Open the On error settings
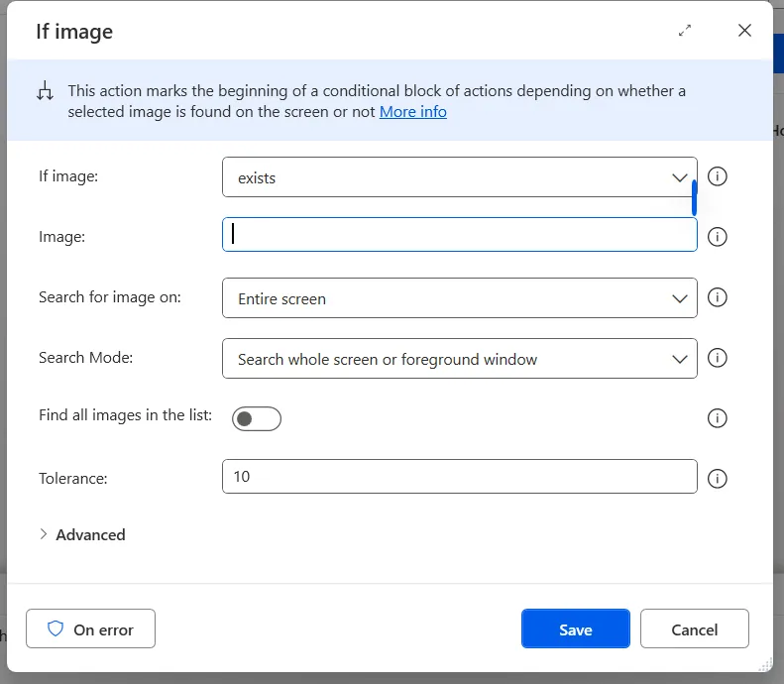Image resolution: width=784 pixels, height=684 pixels. (x=90, y=629)
